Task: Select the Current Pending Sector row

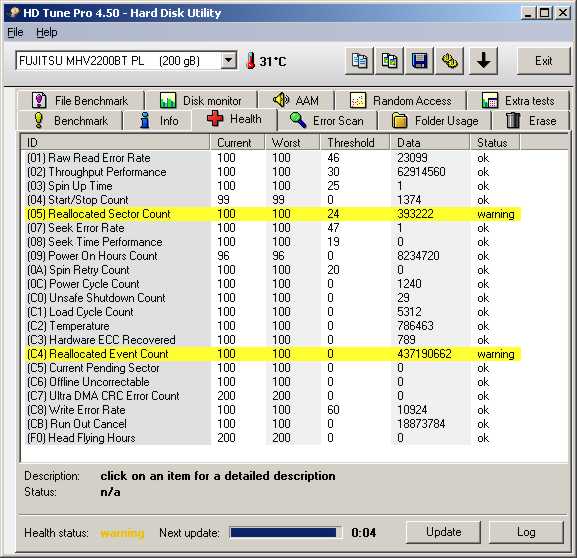Action: click(273, 368)
